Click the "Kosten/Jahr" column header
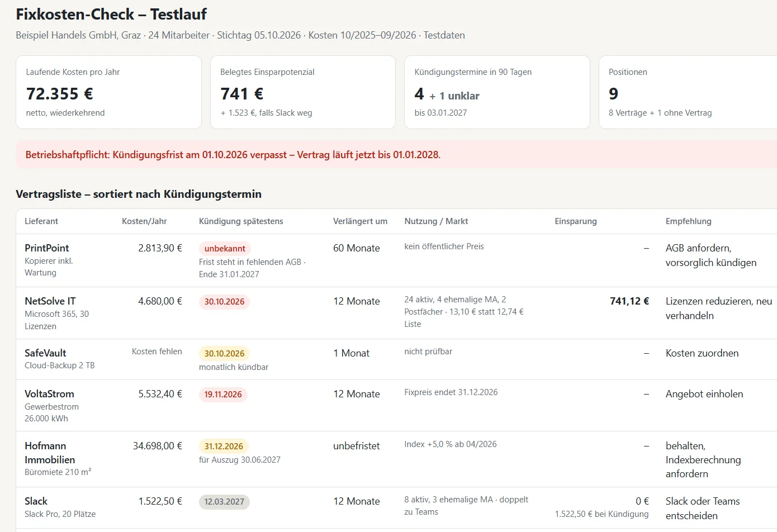Viewport: 777px width, 532px height. (x=144, y=221)
